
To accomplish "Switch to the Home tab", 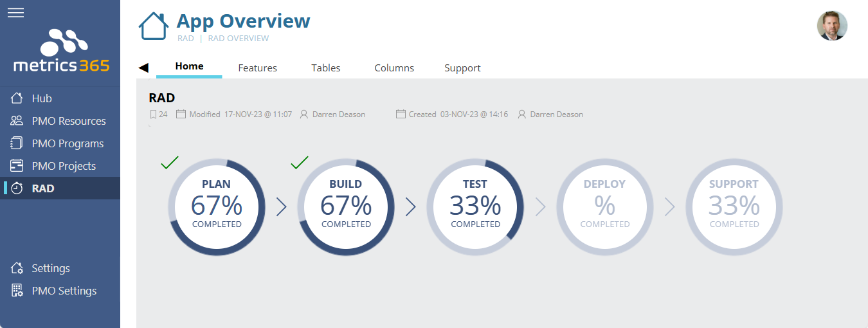I will point(189,66).
